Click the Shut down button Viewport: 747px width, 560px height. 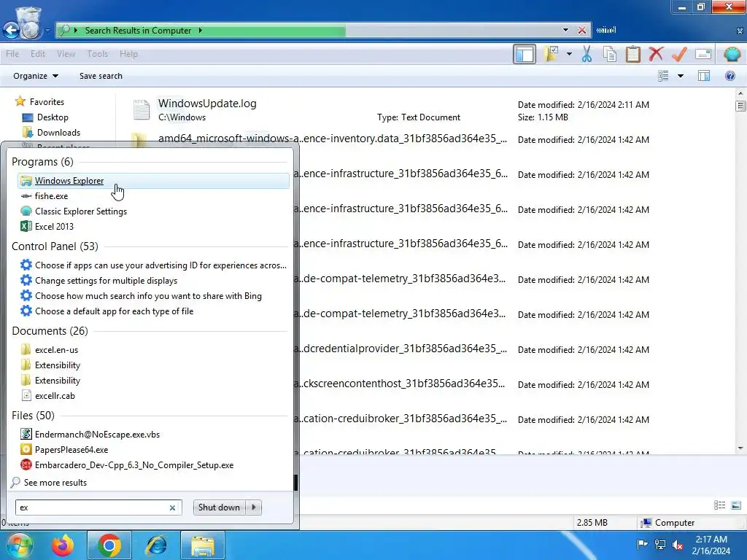219,507
